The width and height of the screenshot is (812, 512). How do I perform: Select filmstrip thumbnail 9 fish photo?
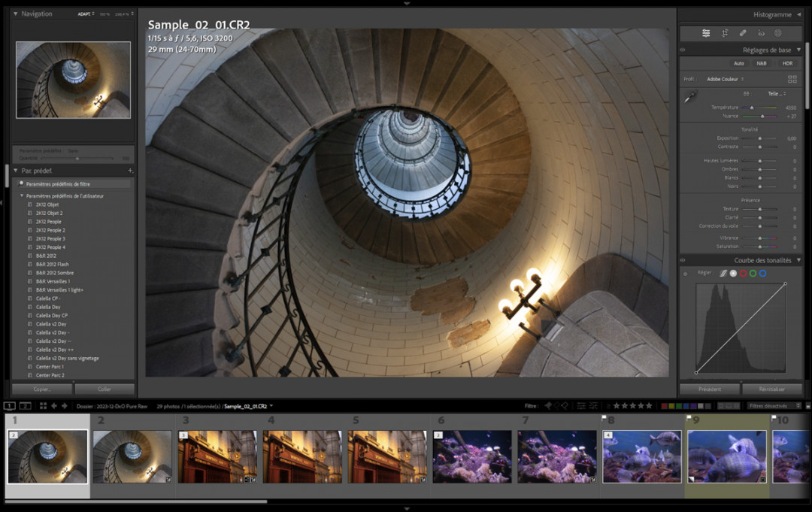point(726,456)
